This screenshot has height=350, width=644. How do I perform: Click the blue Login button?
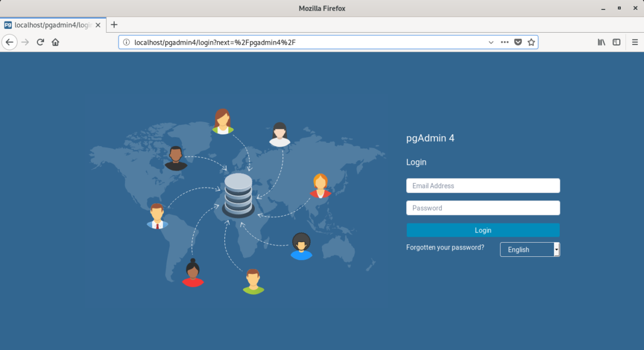483,230
